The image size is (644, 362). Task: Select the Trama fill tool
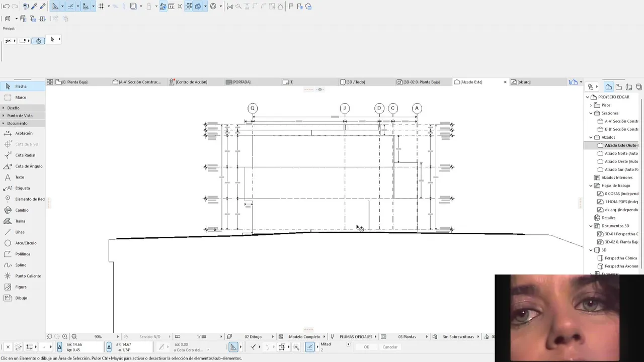pyautogui.click(x=23, y=221)
